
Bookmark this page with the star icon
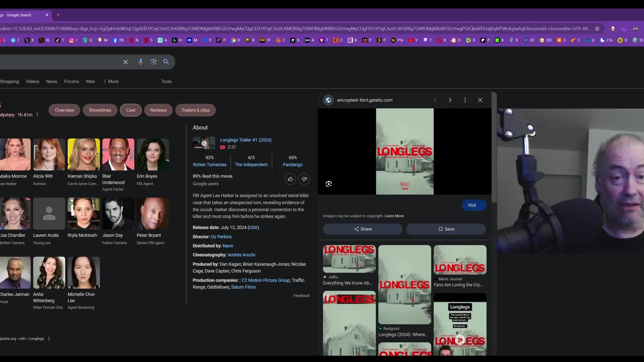pos(597,29)
